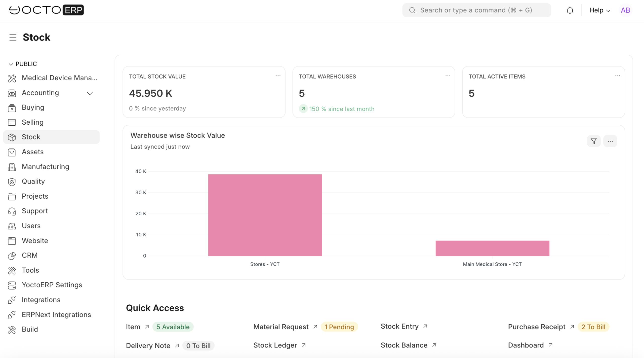
Task: Focus the search or command input field
Action: pos(476,10)
